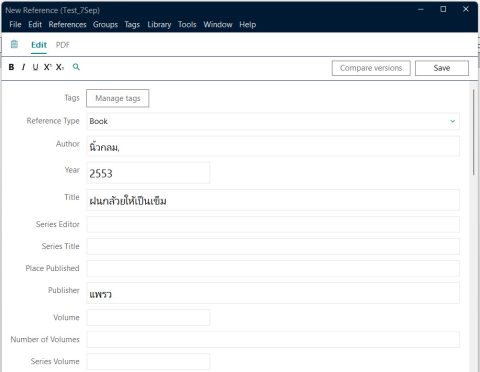Screen dimensions: 480x372
Task: Click the Manage tags button
Action: pyautogui.click(x=118, y=98)
